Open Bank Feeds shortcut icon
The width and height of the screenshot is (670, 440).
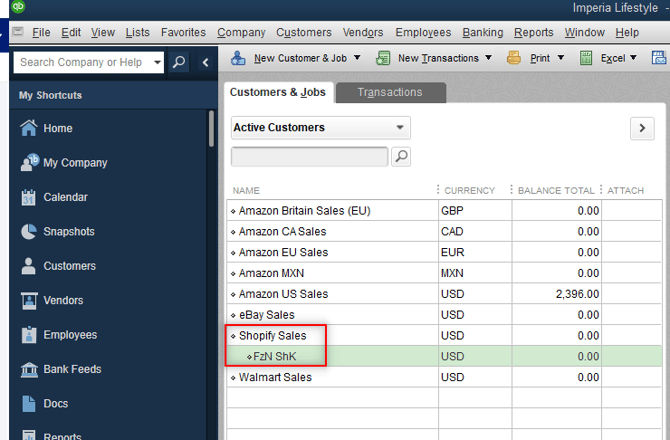28,369
